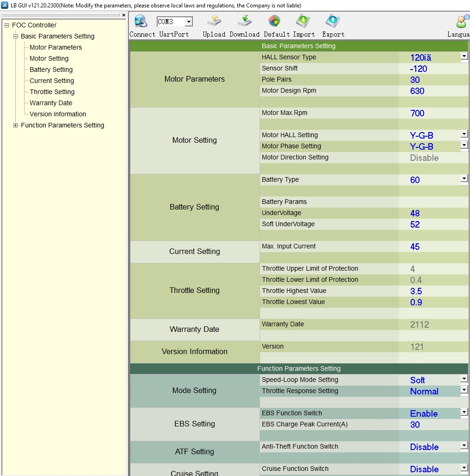Restore settings with the Default icon
470x476 pixels.
click(x=274, y=22)
